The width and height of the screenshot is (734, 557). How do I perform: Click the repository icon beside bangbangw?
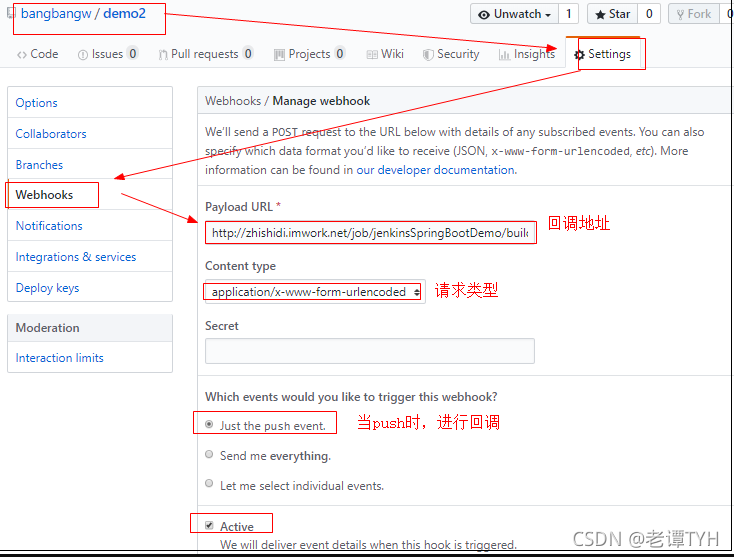11,13
